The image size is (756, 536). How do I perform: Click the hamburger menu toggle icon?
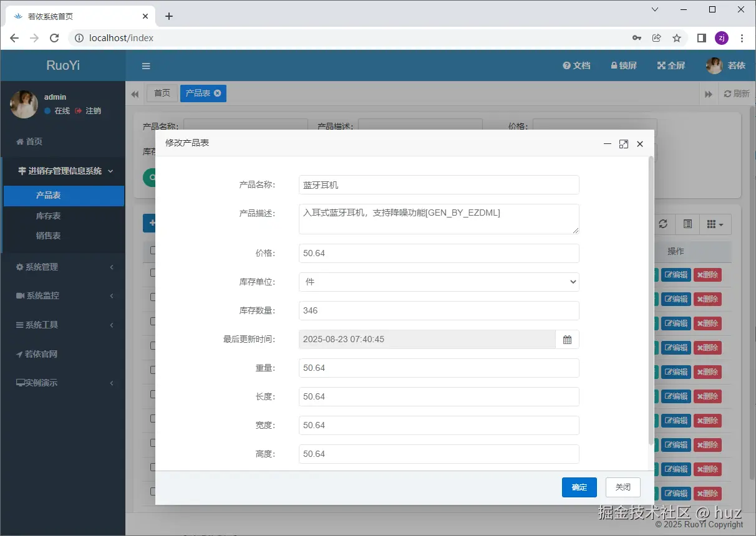pyautogui.click(x=146, y=66)
